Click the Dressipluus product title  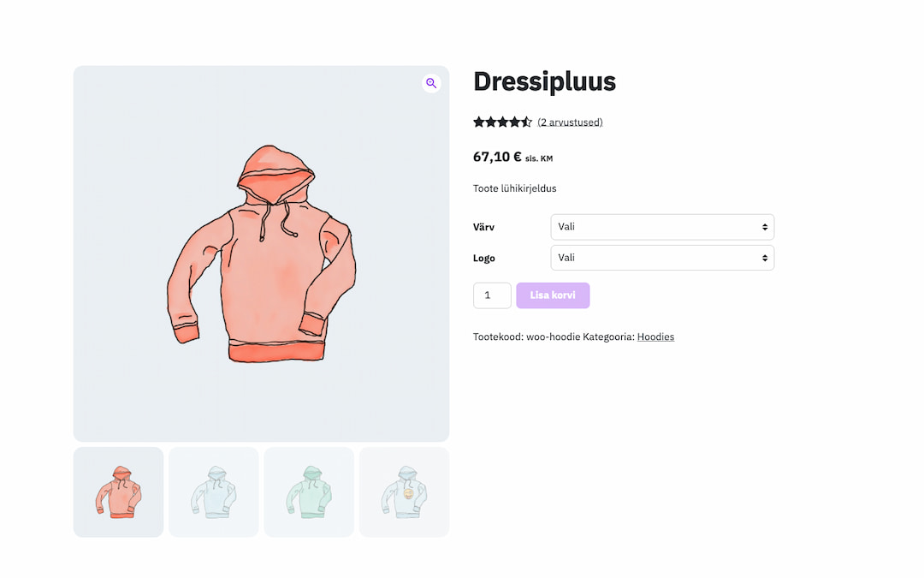[544, 82]
